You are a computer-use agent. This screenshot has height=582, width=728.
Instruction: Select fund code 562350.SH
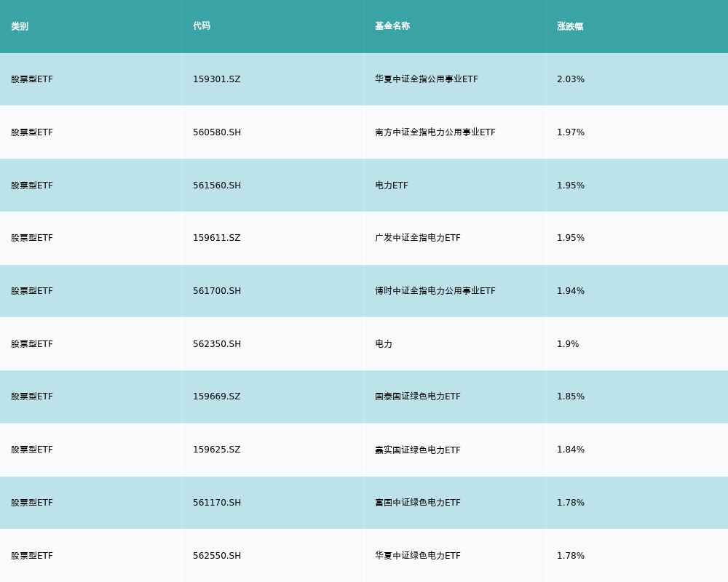coord(217,344)
